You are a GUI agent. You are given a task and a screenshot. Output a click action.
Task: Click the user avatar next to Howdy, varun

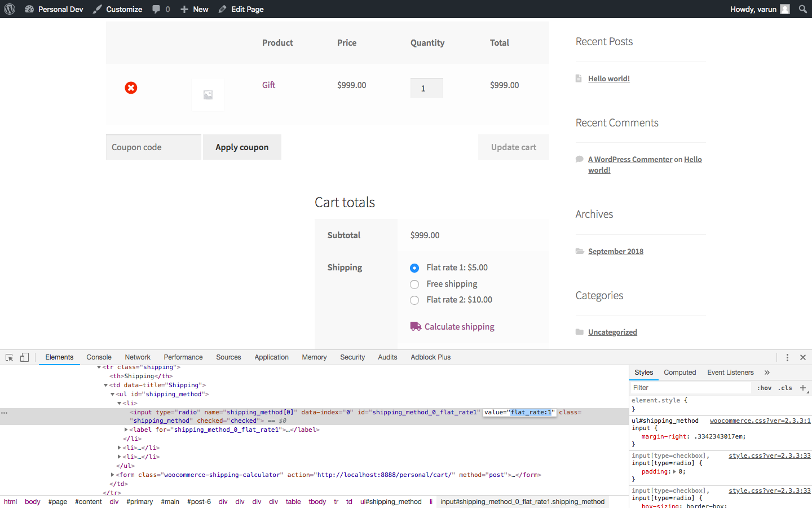click(x=785, y=9)
